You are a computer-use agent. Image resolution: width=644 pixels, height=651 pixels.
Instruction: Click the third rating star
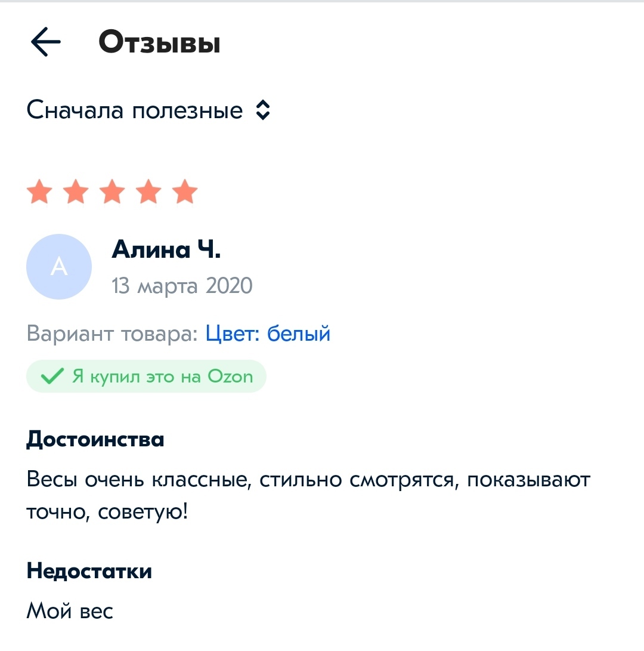pyautogui.click(x=113, y=192)
